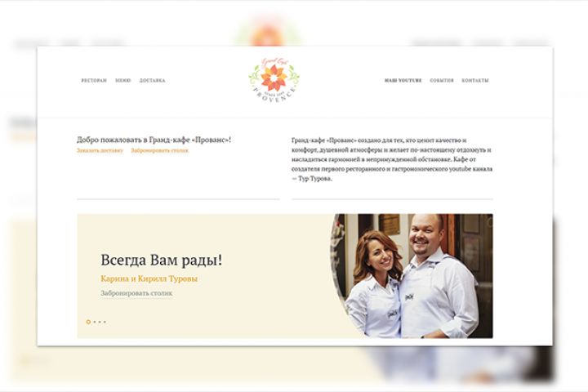Click the Тур Турова text in the description
588x392 pixels.
[x=315, y=179]
